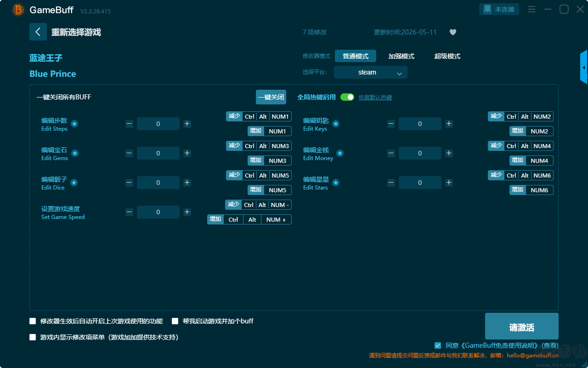Click the Edit Money value field

(x=420, y=153)
